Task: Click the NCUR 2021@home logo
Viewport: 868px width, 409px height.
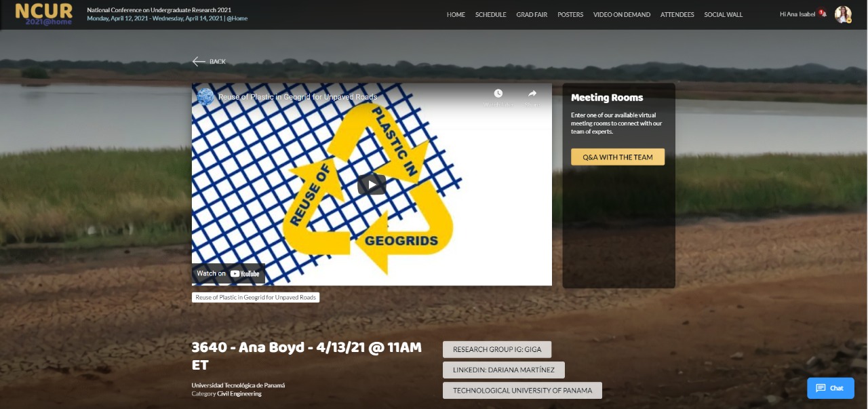Action: tap(44, 14)
